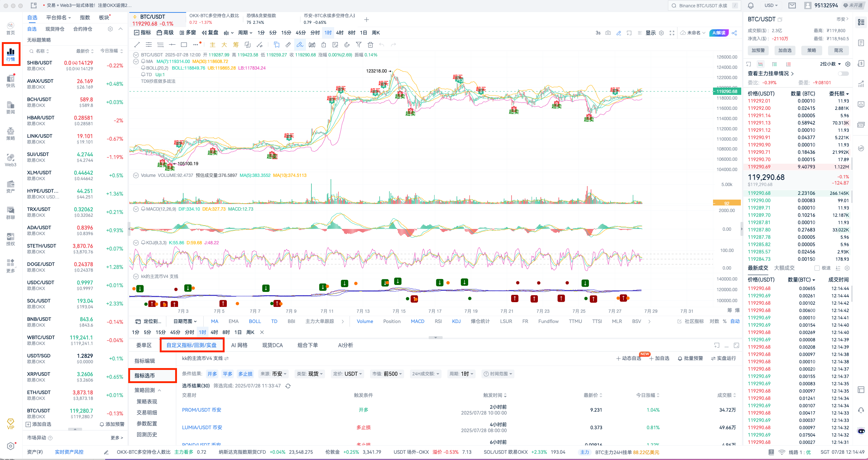This screenshot has width=868, height=460.
Task: Select the ruler measurement tool
Action: [288, 45]
